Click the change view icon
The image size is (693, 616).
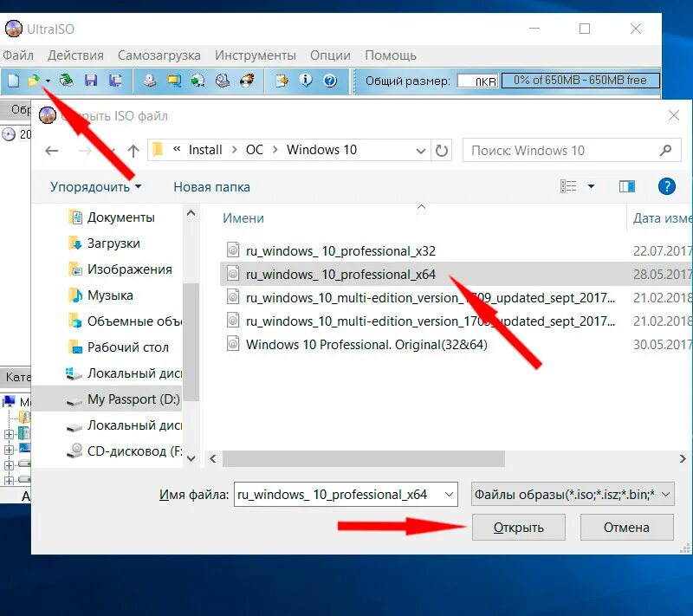pos(568,186)
